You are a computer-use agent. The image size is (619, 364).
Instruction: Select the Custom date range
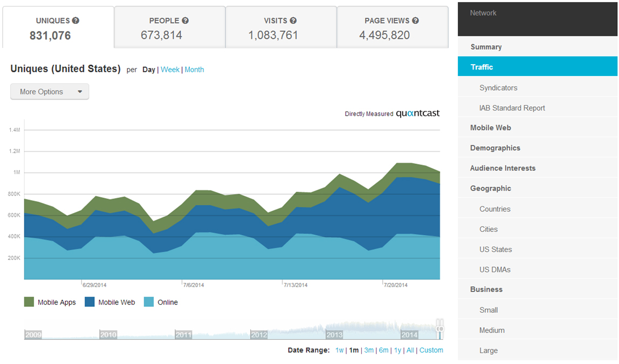point(431,350)
